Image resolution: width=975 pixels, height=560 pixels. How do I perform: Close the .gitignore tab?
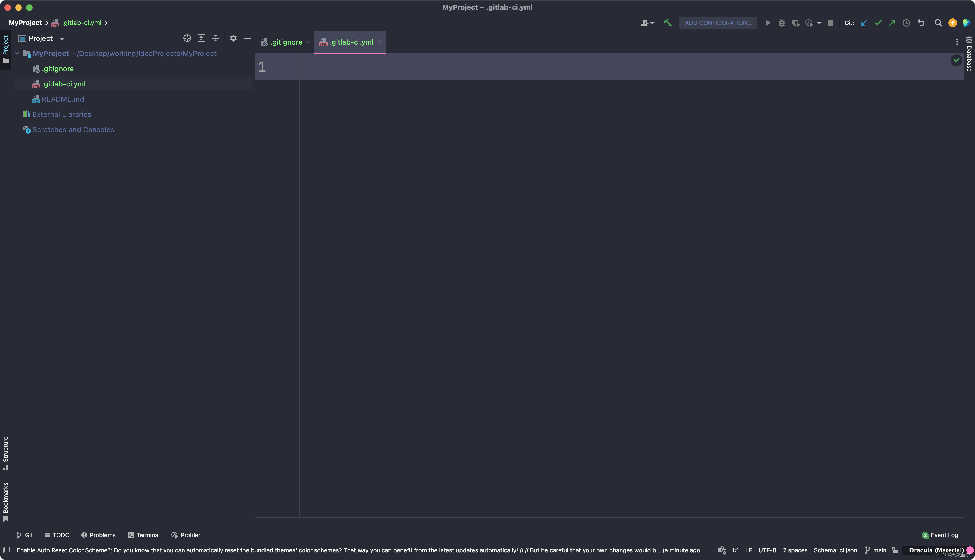pos(308,42)
